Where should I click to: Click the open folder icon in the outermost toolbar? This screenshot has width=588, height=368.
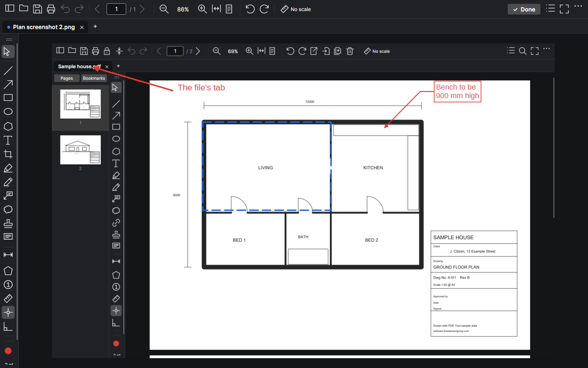pyautogui.click(x=24, y=9)
